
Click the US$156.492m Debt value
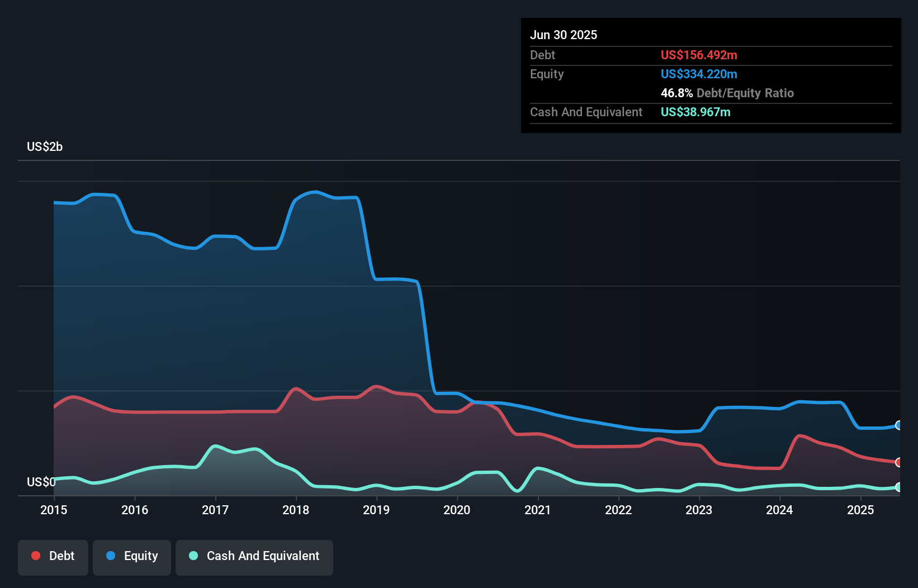click(699, 55)
